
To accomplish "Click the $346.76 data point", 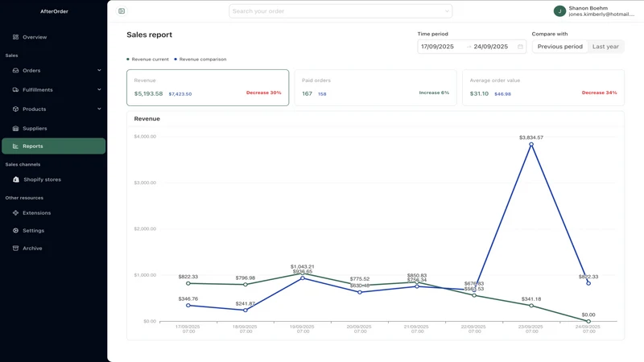I will click(x=188, y=306).
